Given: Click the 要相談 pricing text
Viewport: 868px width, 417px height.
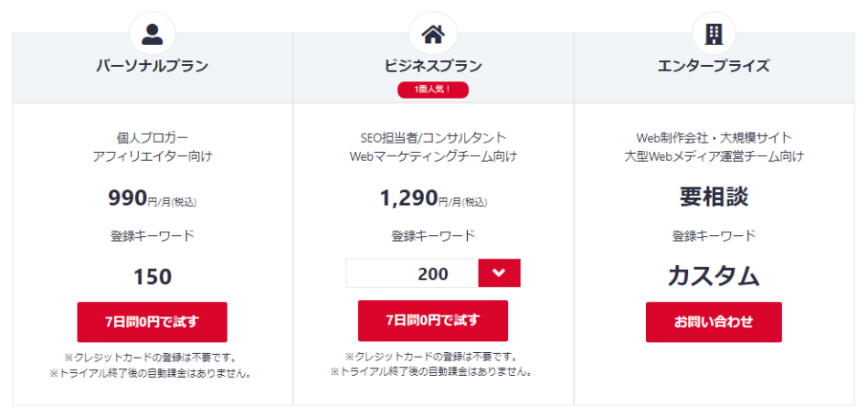Looking at the screenshot, I should pyautogui.click(x=714, y=198).
